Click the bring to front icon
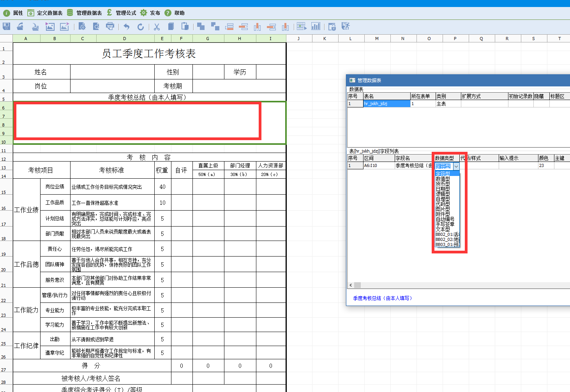 [x=201, y=26]
